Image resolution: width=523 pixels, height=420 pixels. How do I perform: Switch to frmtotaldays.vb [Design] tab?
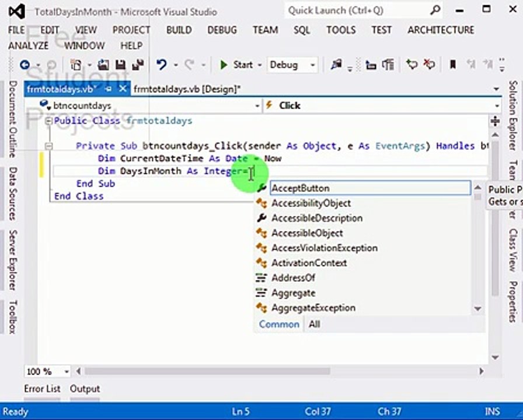(x=187, y=89)
